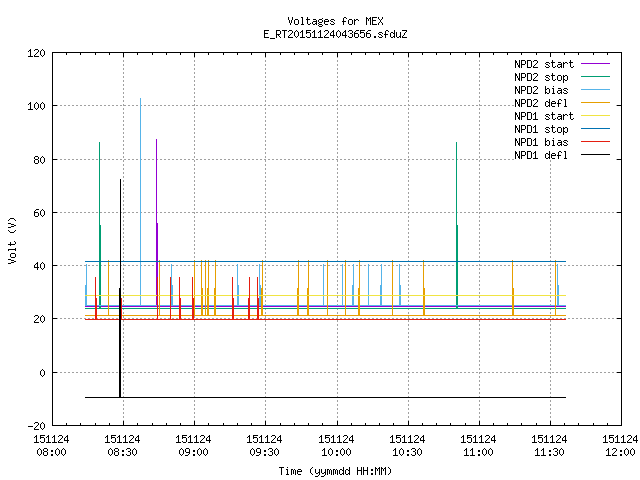Click the y-axis tick value 20
Viewport: 640px width, 480px height.
coord(39,319)
